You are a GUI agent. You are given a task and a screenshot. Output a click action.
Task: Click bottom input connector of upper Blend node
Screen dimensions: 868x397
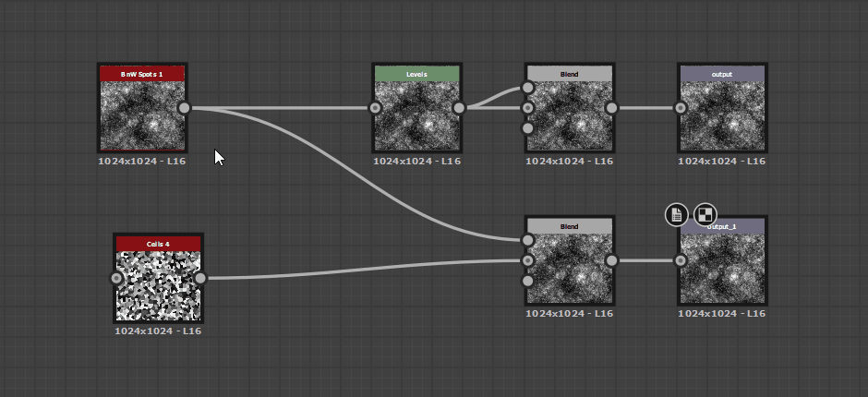[528, 128]
